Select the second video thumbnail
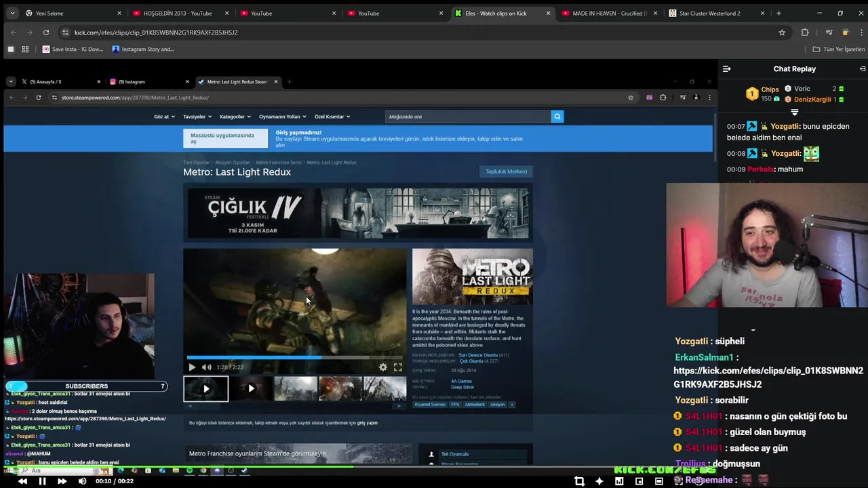 [251, 389]
